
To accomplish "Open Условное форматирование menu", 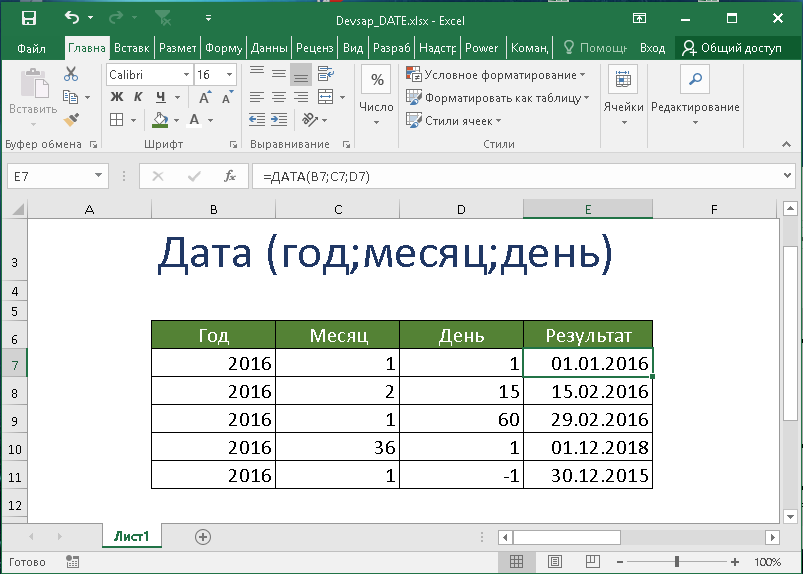I will [495, 75].
